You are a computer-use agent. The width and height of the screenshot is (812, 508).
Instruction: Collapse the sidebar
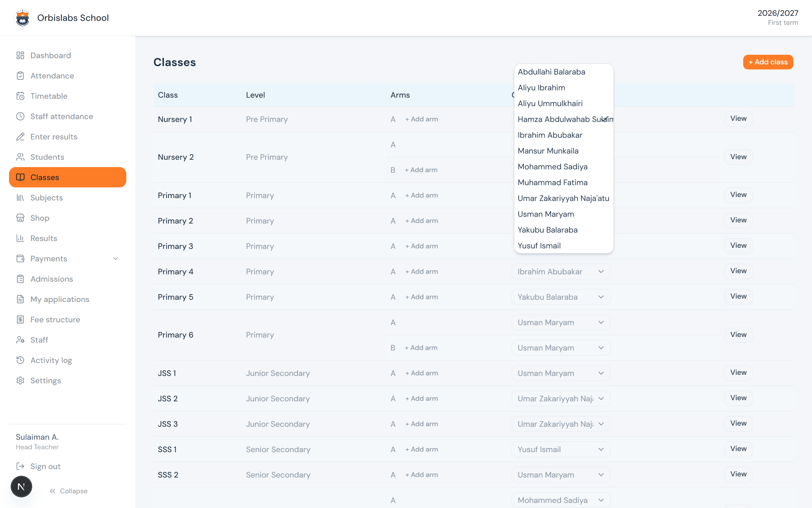coord(69,491)
